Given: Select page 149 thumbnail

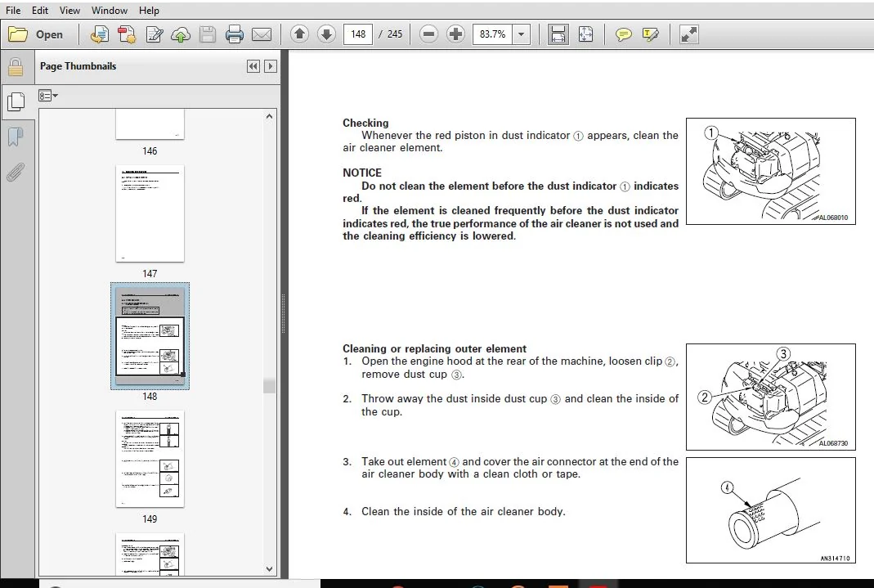Looking at the screenshot, I should point(150,459).
